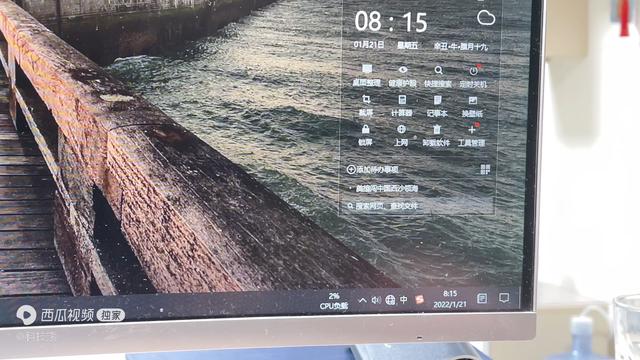Launch the 截屏 screenshot tool
640x360 pixels.
(366, 105)
